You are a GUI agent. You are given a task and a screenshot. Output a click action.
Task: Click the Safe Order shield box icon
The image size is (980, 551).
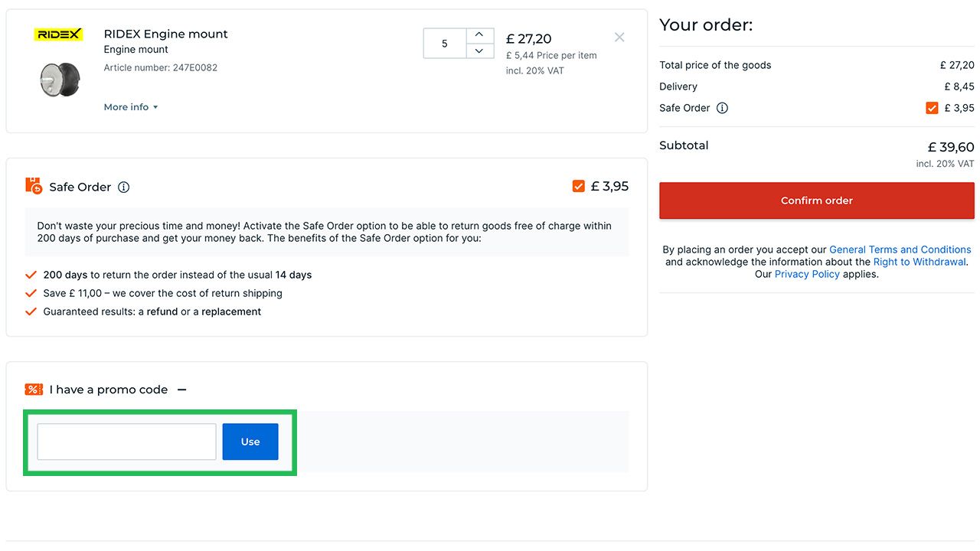(x=34, y=185)
